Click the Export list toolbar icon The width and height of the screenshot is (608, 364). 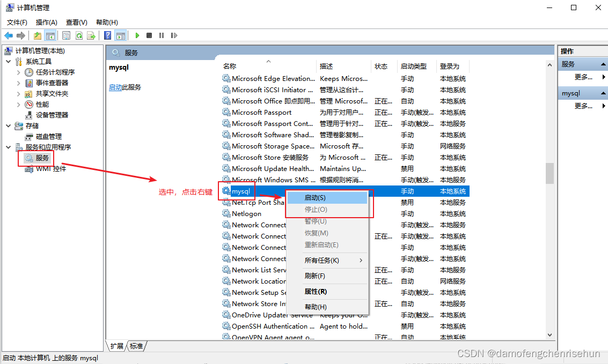(x=91, y=35)
